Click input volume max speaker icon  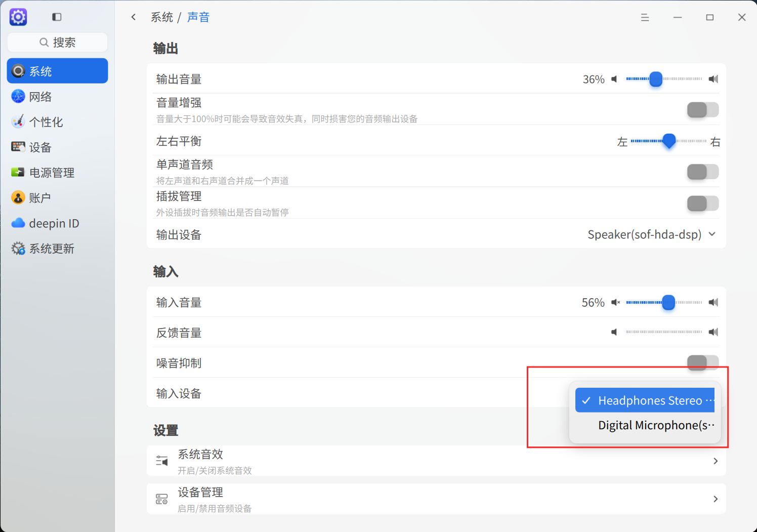[x=713, y=302]
